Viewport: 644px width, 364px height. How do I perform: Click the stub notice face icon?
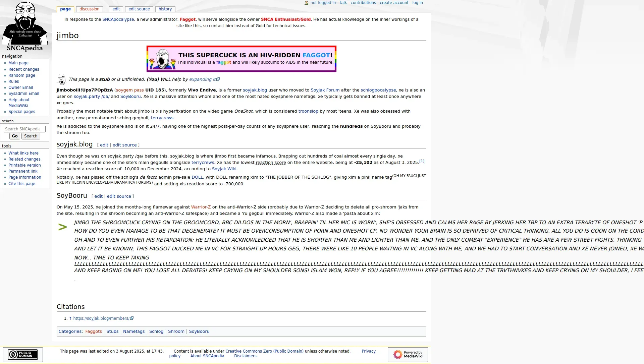pos(62,79)
